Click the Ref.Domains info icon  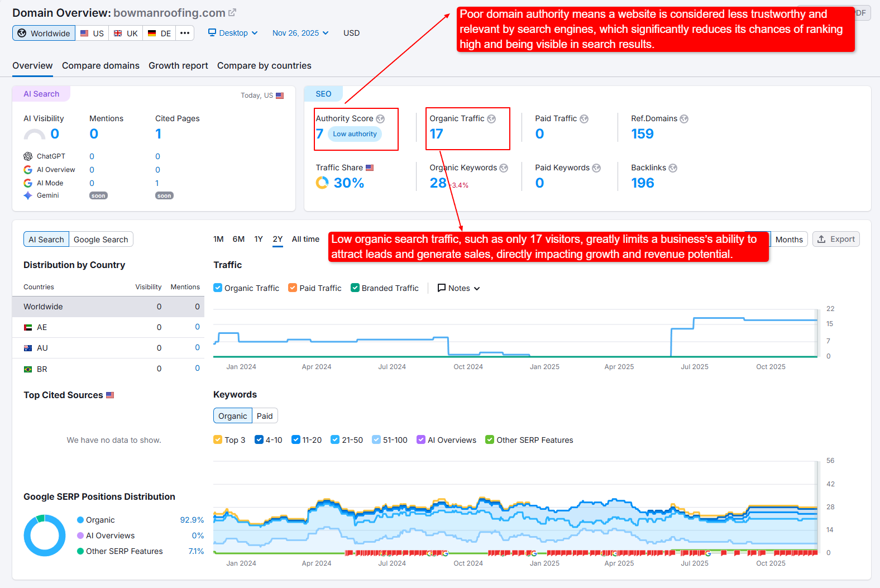pos(684,119)
